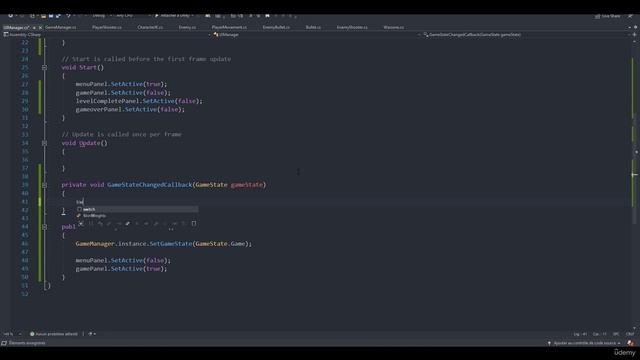Open the UIManager class navigation dropdown

tap(316, 35)
